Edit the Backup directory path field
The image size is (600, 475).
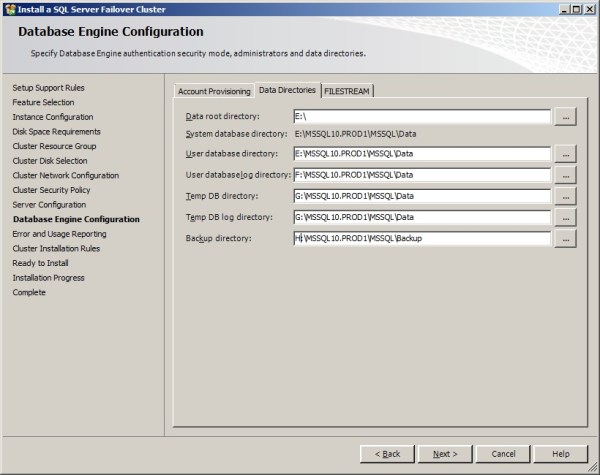(x=421, y=239)
